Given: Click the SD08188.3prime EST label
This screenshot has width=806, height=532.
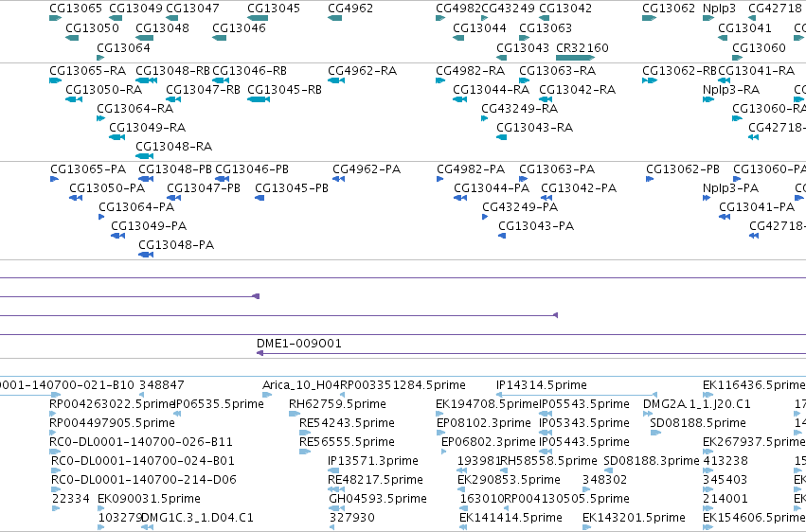Looking at the screenshot, I should tap(652, 461).
